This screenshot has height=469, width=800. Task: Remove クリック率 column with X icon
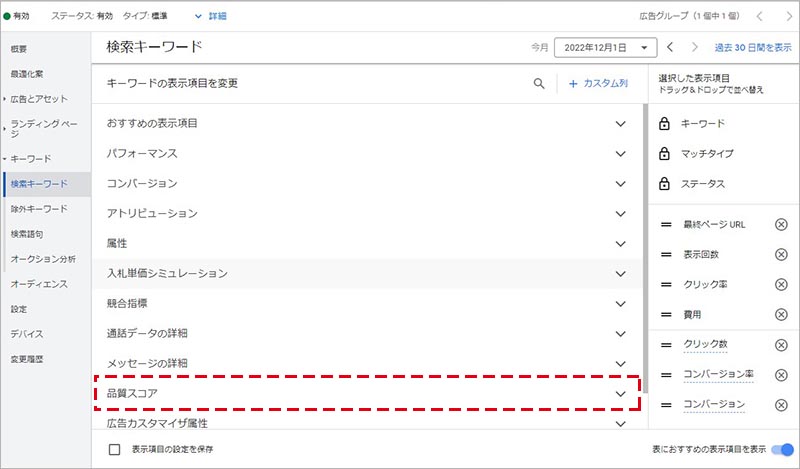pos(781,285)
